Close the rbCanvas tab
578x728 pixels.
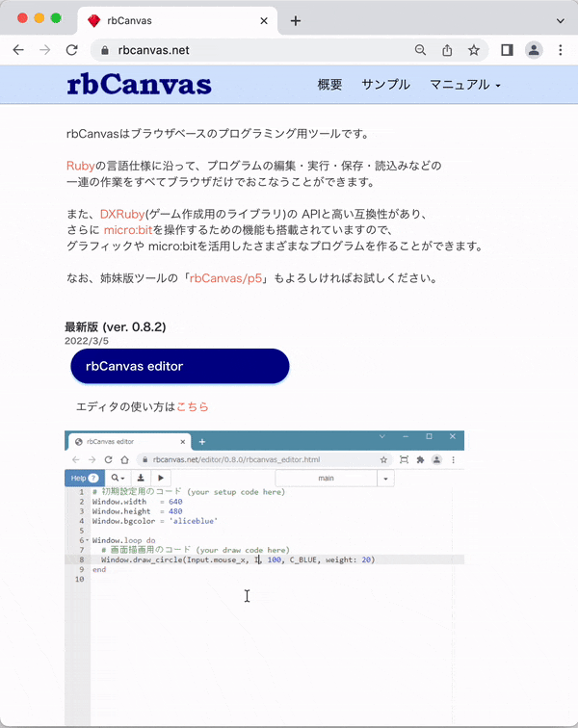pos(263,21)
